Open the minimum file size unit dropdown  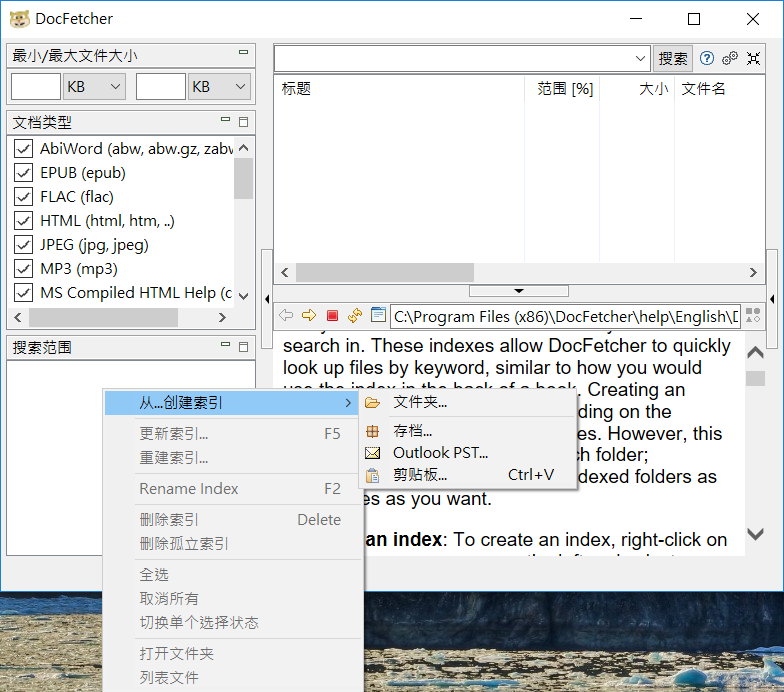point(94,87)
